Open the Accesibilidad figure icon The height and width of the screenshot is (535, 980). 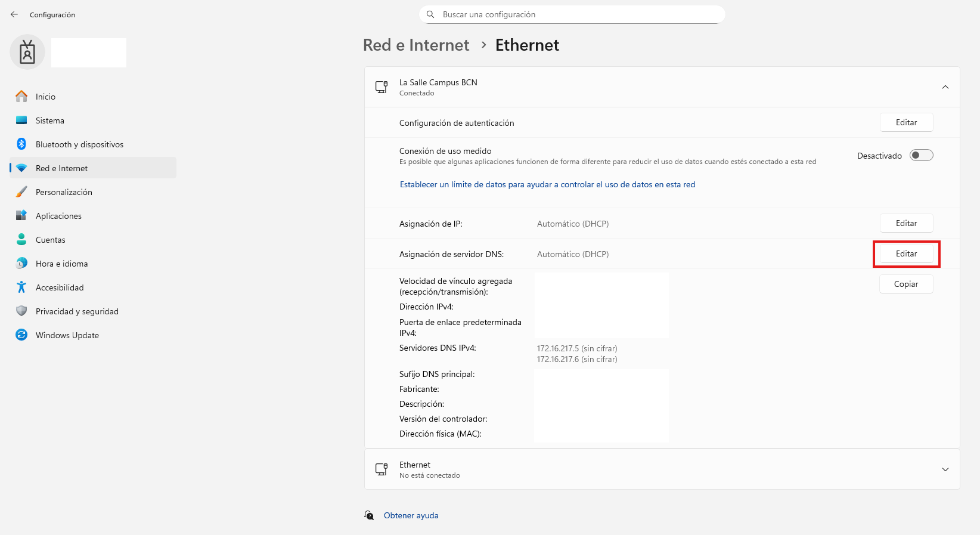point(21,287)
